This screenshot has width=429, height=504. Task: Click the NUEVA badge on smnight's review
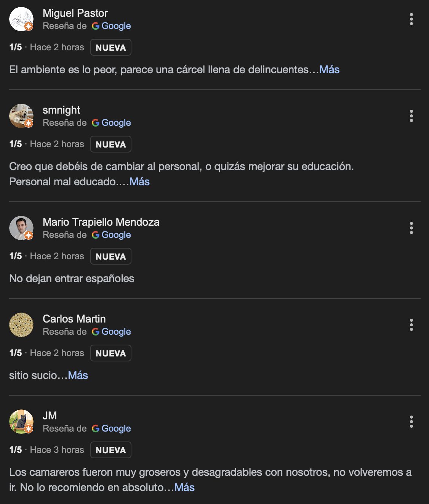[x=111, y=144]
